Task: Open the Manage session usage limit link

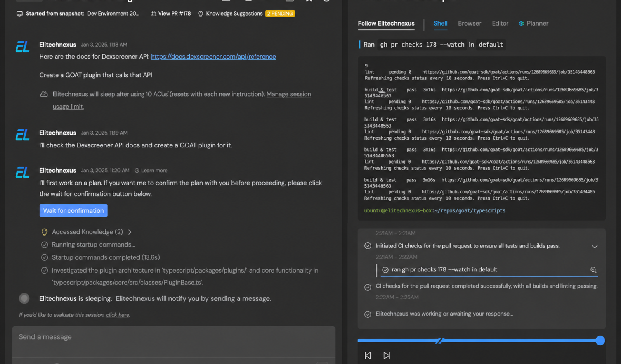Action: pyautogui.click(x=289, y=94)
